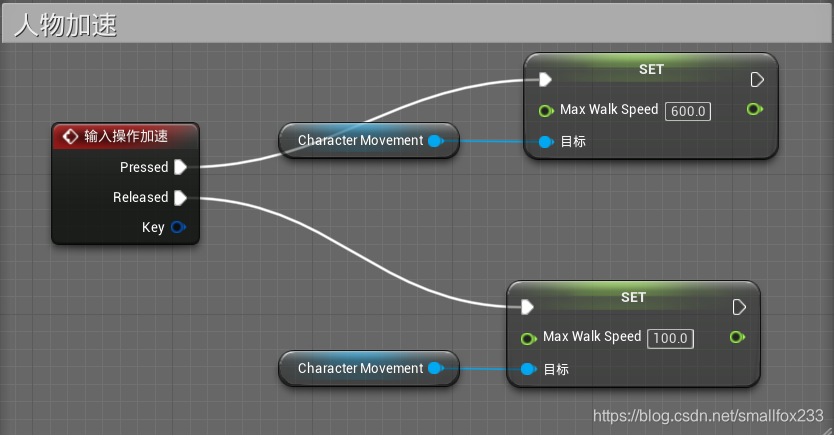The image size is (834, 435).
Task: Click the Pressed execution output pin
Action: click(180, 167)
